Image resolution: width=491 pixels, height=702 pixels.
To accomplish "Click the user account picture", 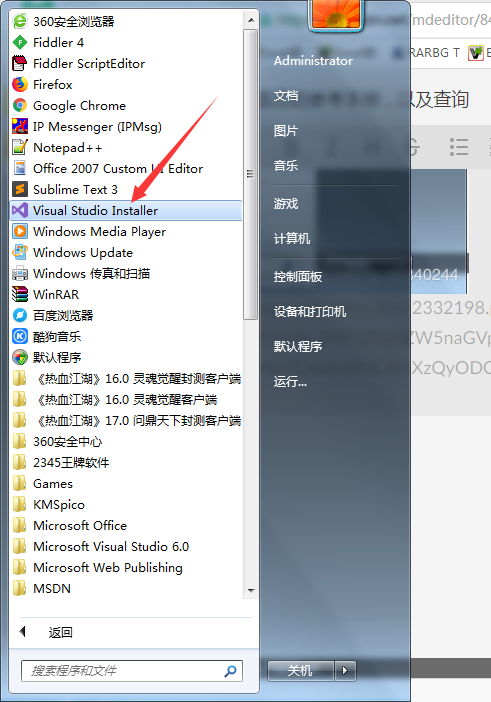I will tap(336, 15).
